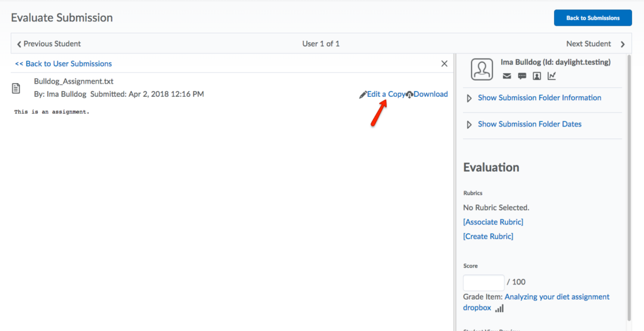
Task: Close the submission viewer with X
Action: click(x=444, y=64)
